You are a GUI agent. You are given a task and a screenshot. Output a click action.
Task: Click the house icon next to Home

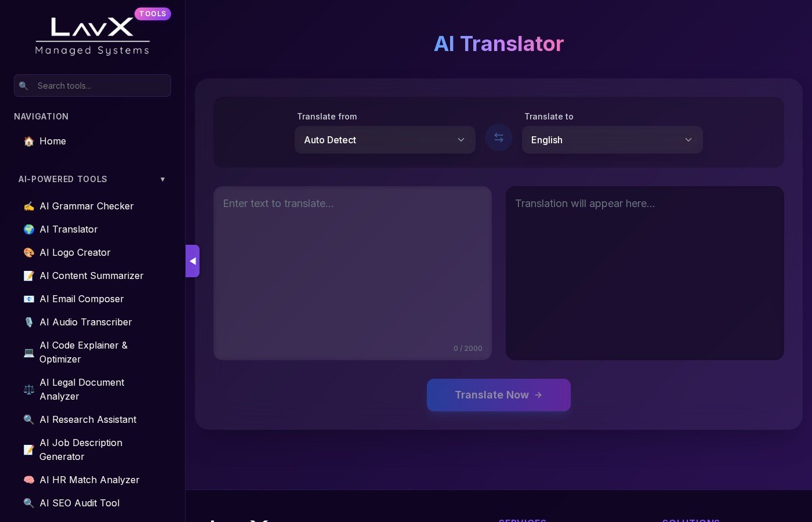point(29,142)
